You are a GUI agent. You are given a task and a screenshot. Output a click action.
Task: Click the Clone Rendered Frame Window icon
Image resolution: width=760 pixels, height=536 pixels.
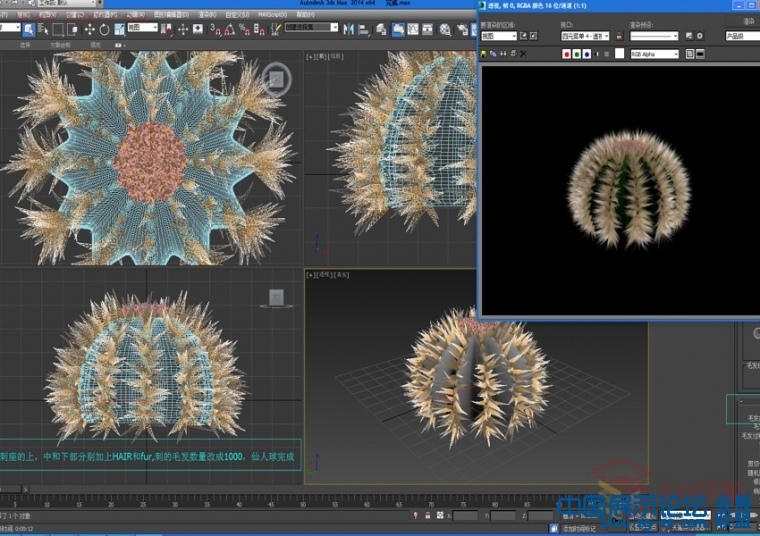coord(503,54)
